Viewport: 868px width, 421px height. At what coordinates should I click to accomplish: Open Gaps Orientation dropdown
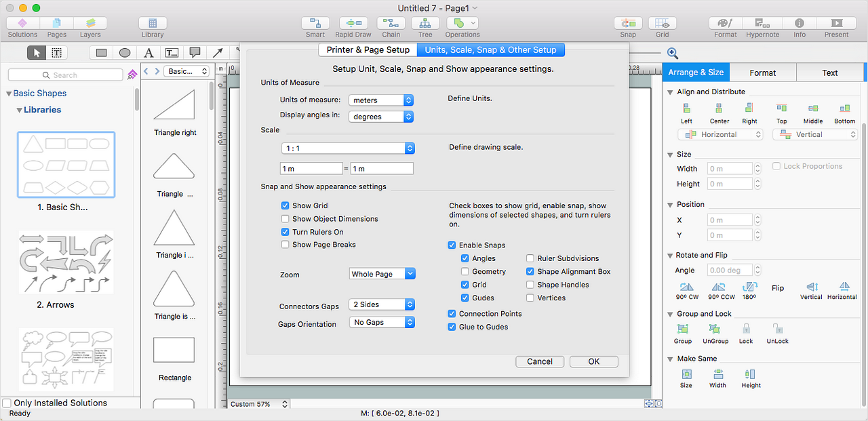(382, 322)
